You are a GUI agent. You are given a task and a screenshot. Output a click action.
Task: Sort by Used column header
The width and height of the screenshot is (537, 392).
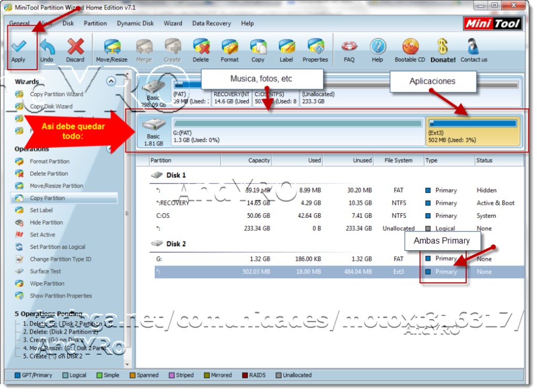pos(297,160)
